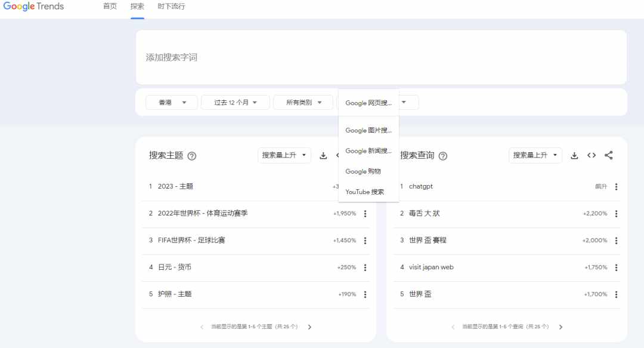Open more options for chatgpt row
644x348 pixels.
click(616, 187)
